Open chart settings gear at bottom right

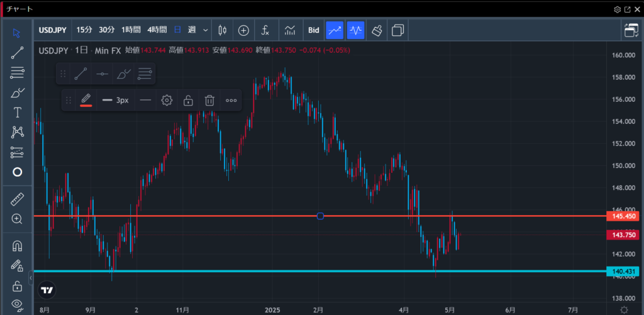pyautogui.click(x=625, y=310)
